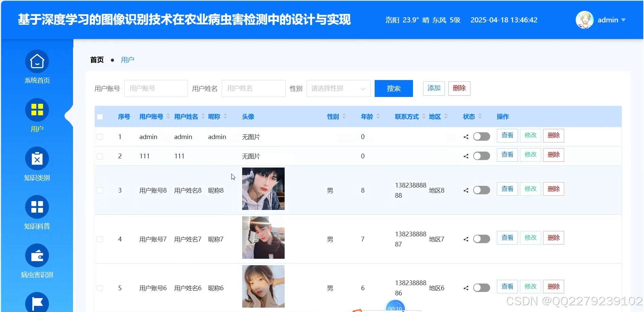This screenshot has height=312, width=644.
Task: Sort by 联系方式 column arrows
Action: click(x=424, y=116)
